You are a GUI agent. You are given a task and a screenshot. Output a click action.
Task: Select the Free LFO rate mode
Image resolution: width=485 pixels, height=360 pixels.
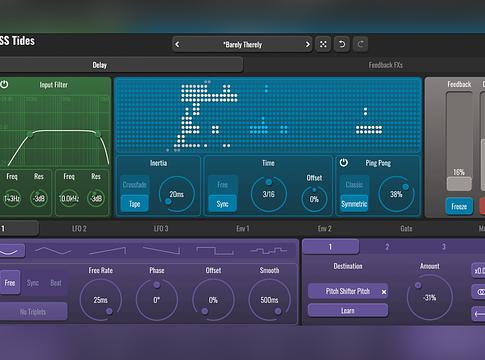(10, 283)
